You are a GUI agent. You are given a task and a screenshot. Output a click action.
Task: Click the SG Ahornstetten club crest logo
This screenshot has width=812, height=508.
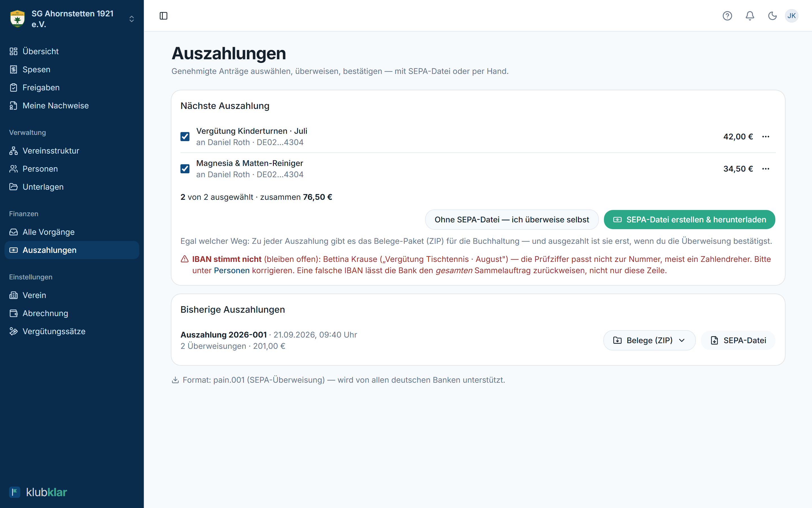[x=17, y=19]
